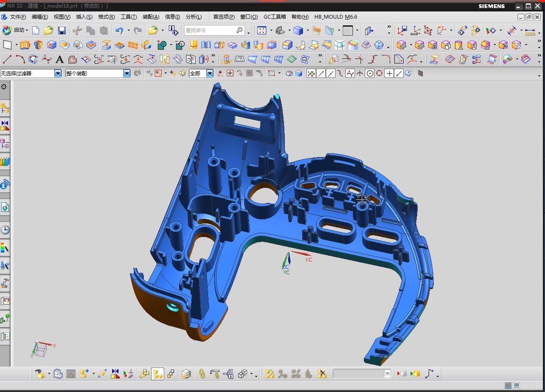Open the 文件(F) menu

(x=18, y=17)
